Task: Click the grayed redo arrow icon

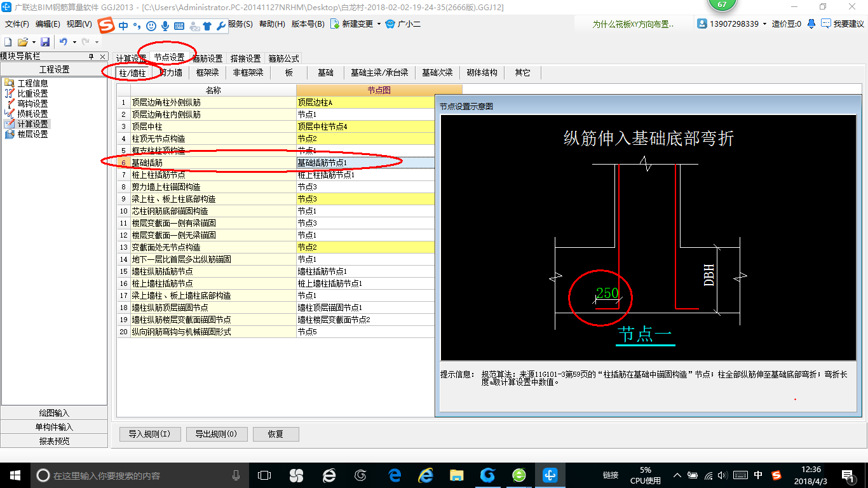Action: tap(86, 42)
